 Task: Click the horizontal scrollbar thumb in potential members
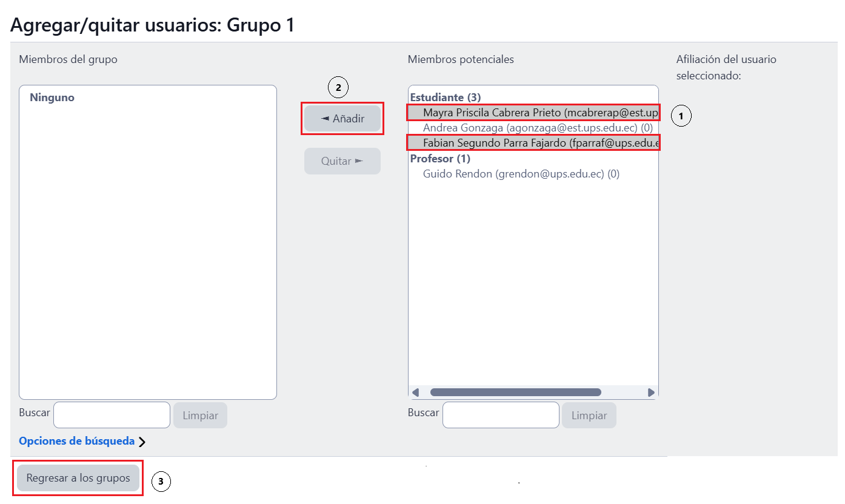(x=515, y=392)
